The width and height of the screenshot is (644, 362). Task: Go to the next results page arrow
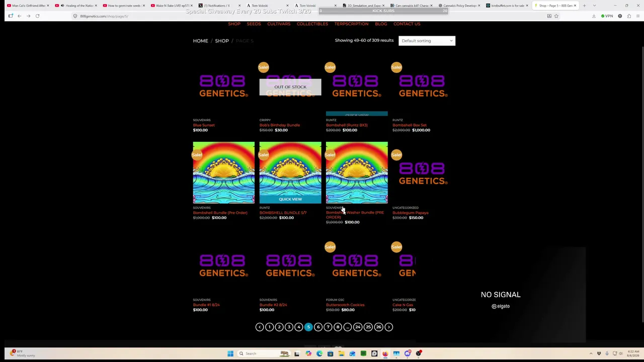[388, 327]
